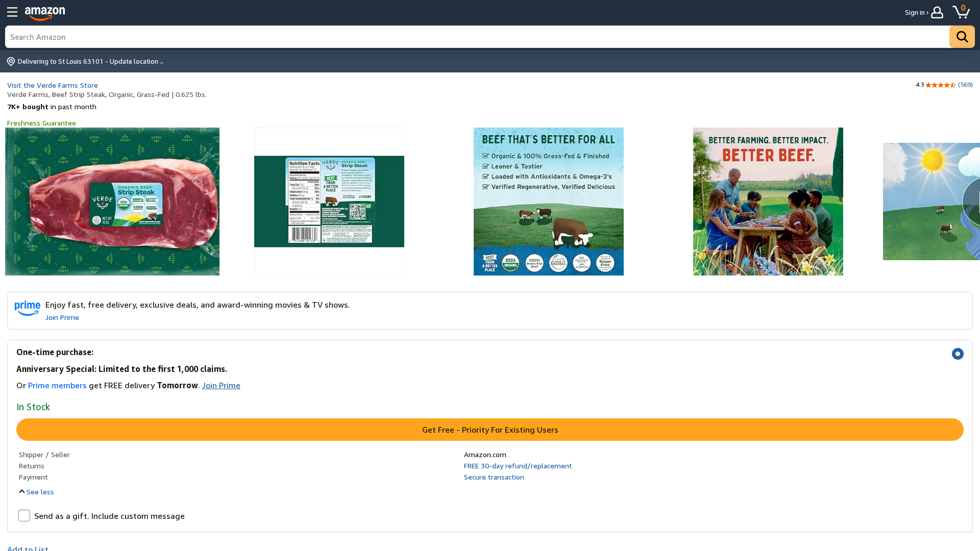Open the 569 reviews link
The height and width of the screenshot is (551, 980).
[x=965, y=85]
